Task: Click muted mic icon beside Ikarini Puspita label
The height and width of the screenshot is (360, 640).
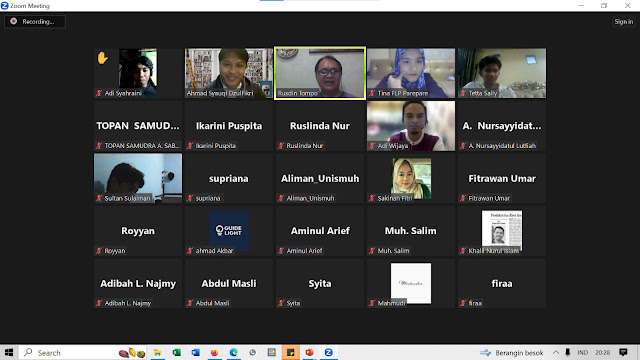Action: click(190, 146)
